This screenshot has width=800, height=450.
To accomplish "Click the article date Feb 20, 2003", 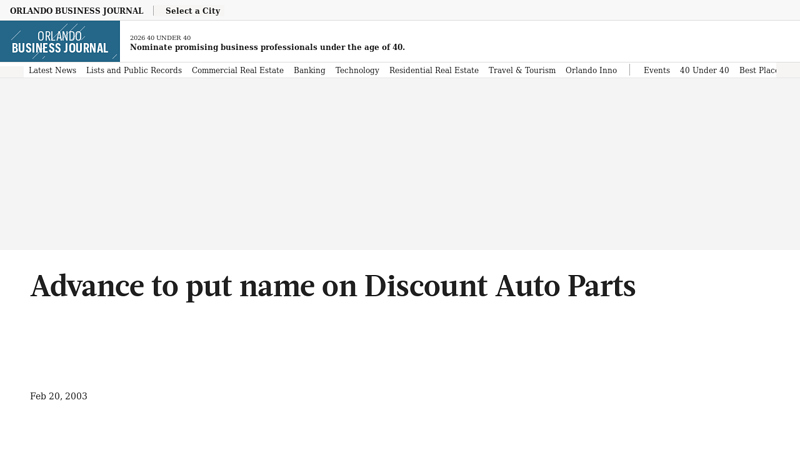I will click(x=59, y=396).
